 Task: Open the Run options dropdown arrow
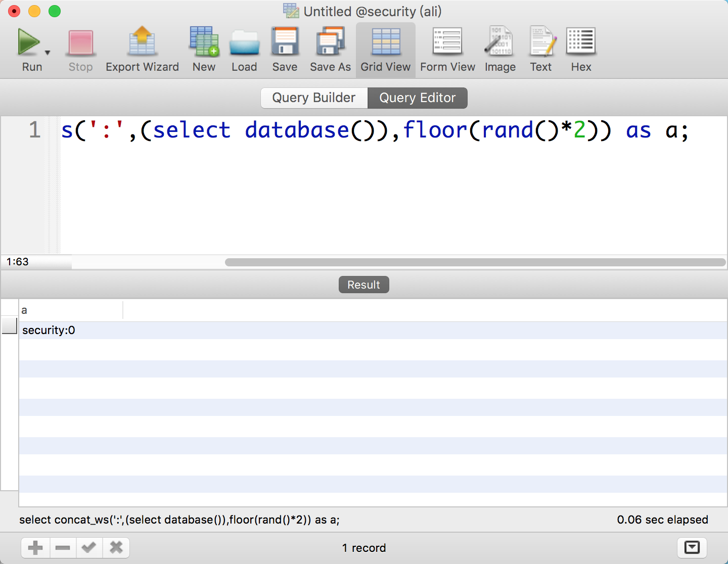[48, 53]
